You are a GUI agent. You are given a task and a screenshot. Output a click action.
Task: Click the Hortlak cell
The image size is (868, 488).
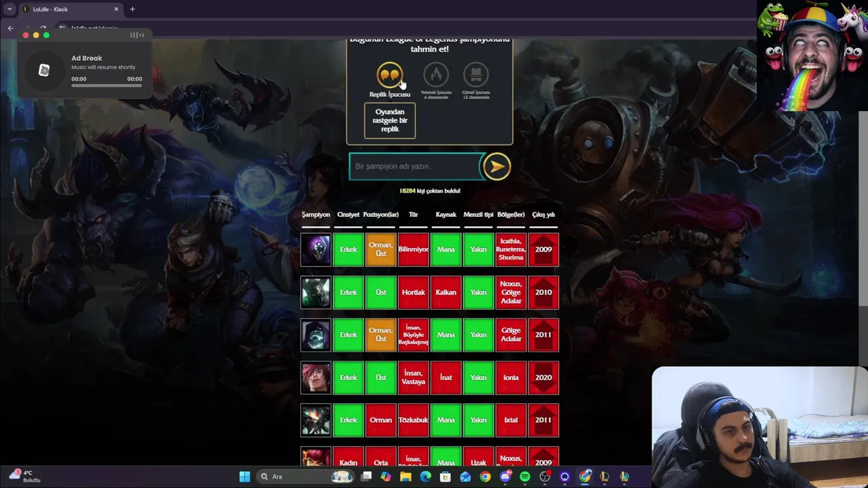point(414,292)
